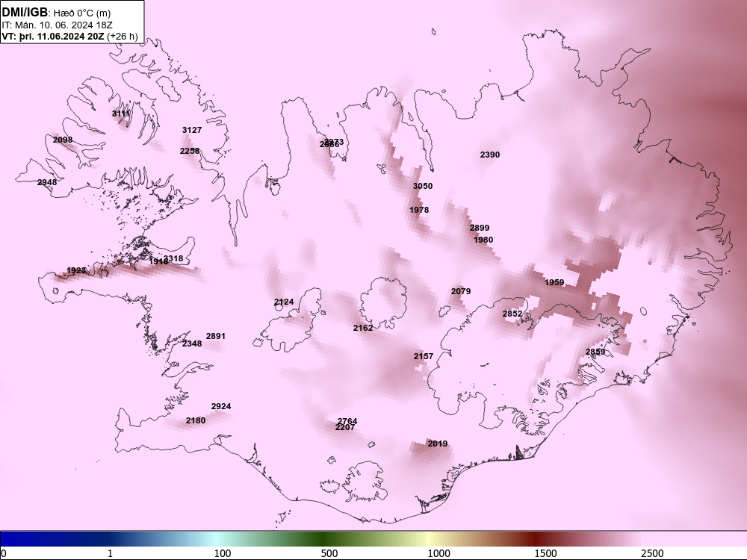Click the 2157 height label
Screen dimensions: 747x560
tap(423, 356)
